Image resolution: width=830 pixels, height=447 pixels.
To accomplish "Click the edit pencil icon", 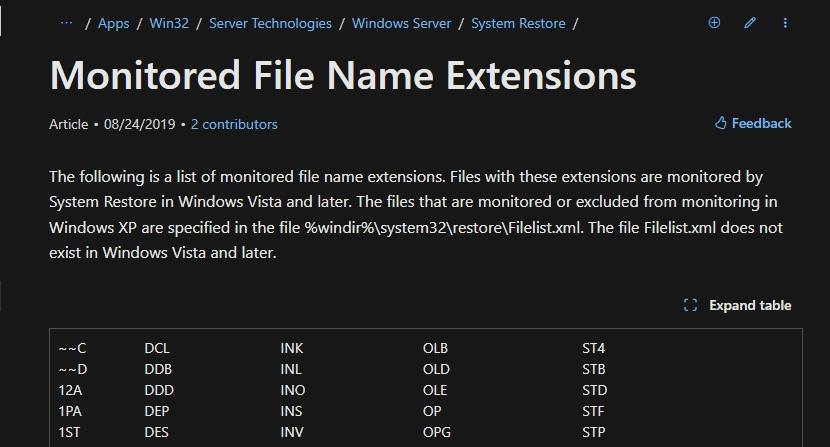I will [750, 23].
